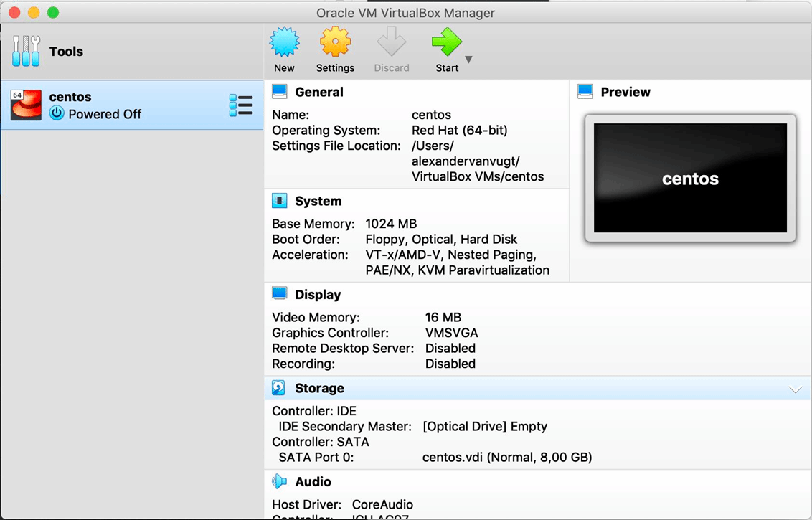Screen dimensions: 812x520
Task: Click the Red Hat logo for centos VM
Action: [25, 105]
